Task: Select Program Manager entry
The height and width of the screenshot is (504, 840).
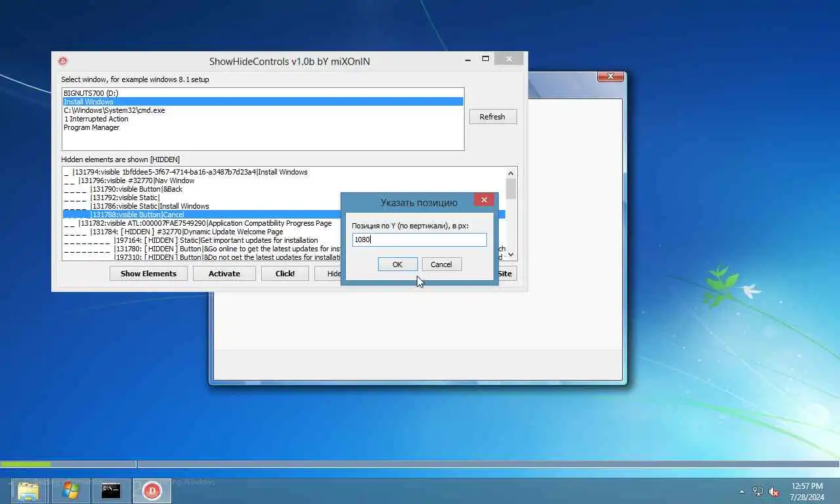Action: [263, 127]
